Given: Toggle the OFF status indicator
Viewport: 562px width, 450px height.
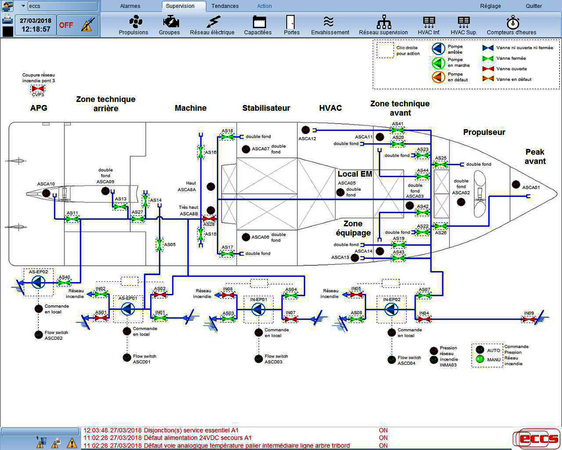Looking at the screenshot, I should pos(66,25).
